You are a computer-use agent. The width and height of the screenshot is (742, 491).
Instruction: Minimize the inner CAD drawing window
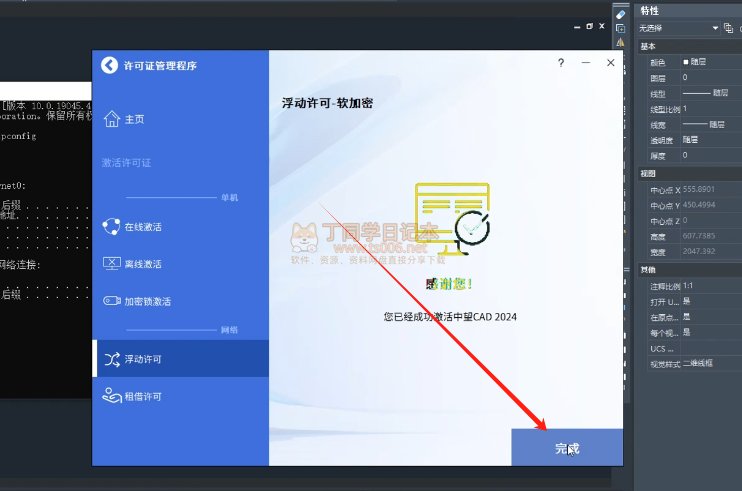pyautogui.click(x=577, y=27)
